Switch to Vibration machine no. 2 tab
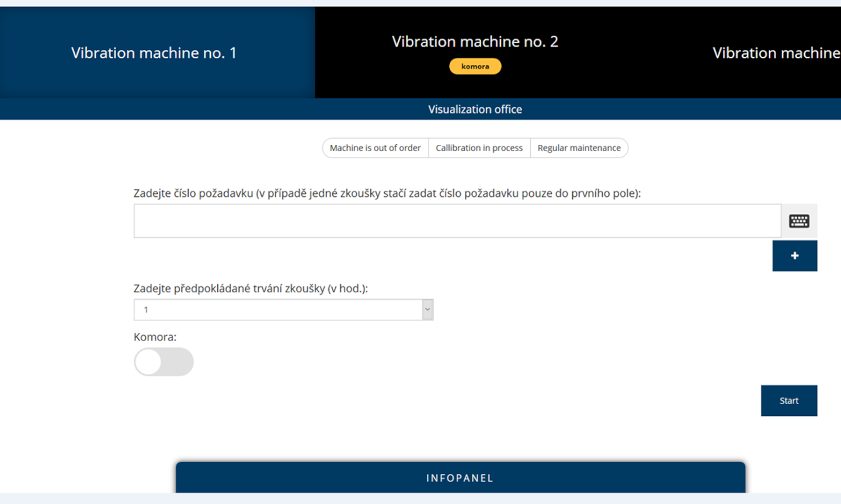The image size is (841, 504). pos(475,53)
